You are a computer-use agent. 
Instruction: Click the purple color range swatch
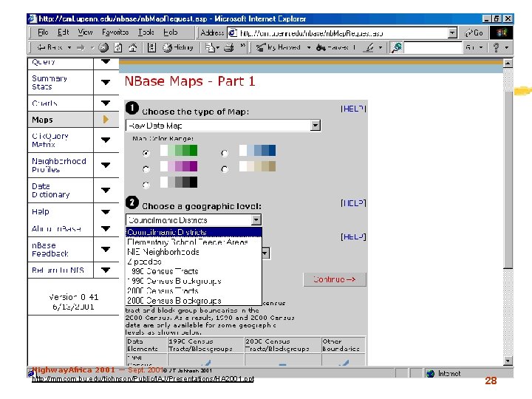(x=179, y=166)
